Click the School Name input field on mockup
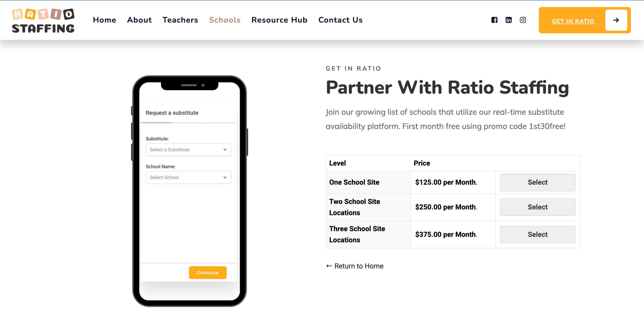 tap(188, 177)
